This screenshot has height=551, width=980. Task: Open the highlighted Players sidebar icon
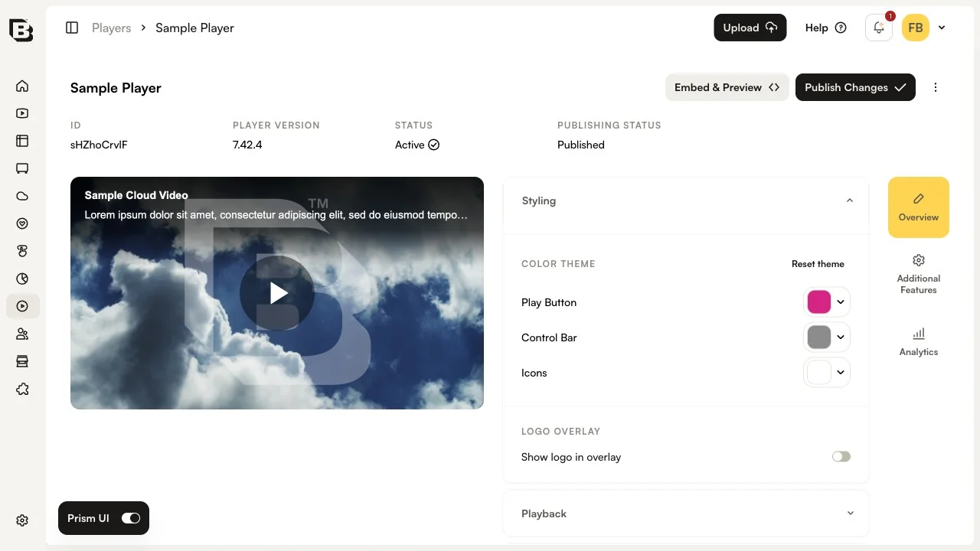pos(22,306)
